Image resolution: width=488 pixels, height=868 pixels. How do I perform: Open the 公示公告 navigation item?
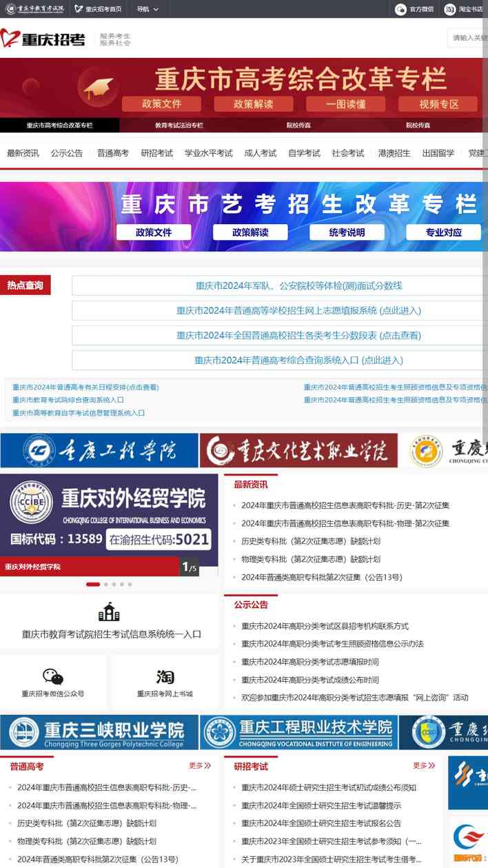point(67,153)
